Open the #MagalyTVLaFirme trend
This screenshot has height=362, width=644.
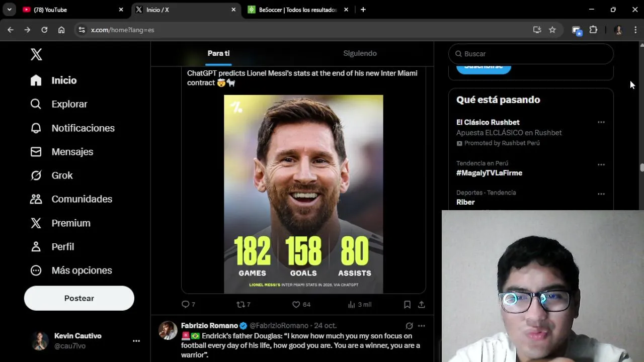click(x=489, y=173)
